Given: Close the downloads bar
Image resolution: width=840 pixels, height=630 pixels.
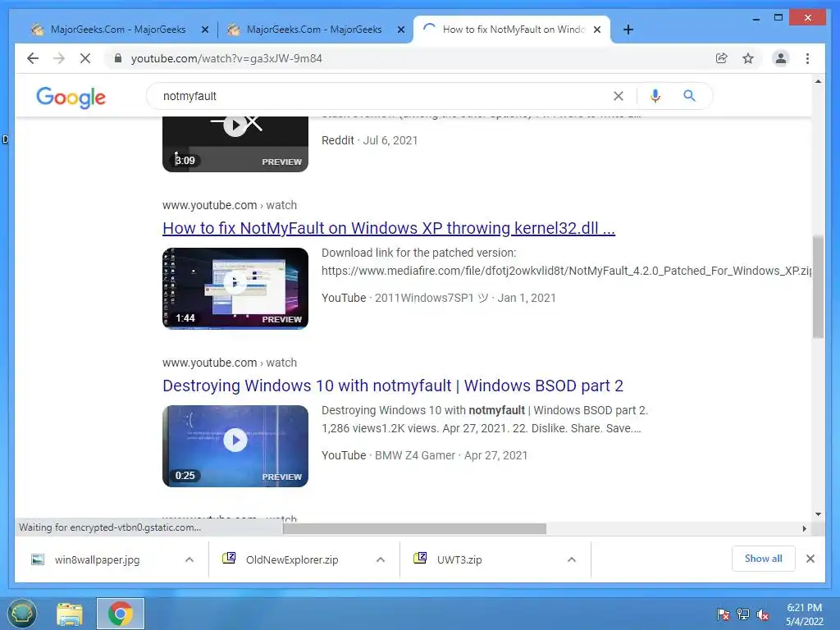Looking at the screenshot, I should [810, 559].
